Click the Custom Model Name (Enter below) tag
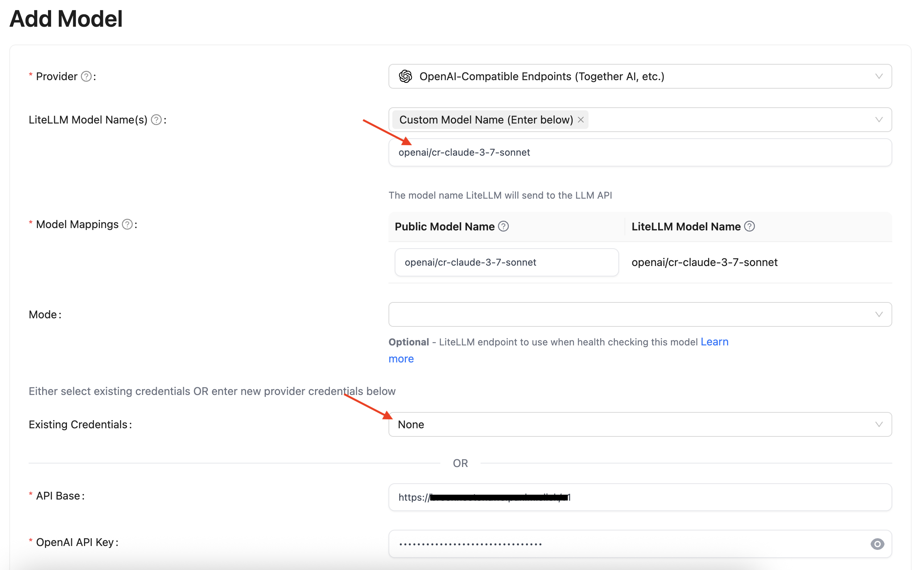The height and width of the screenshot is (570, 924). click(x=486, y=120)
